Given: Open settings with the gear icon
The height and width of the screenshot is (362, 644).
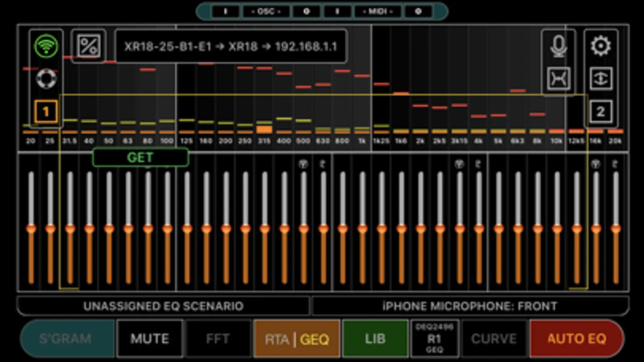Looking at the screenshot, I should click(601, 46).
